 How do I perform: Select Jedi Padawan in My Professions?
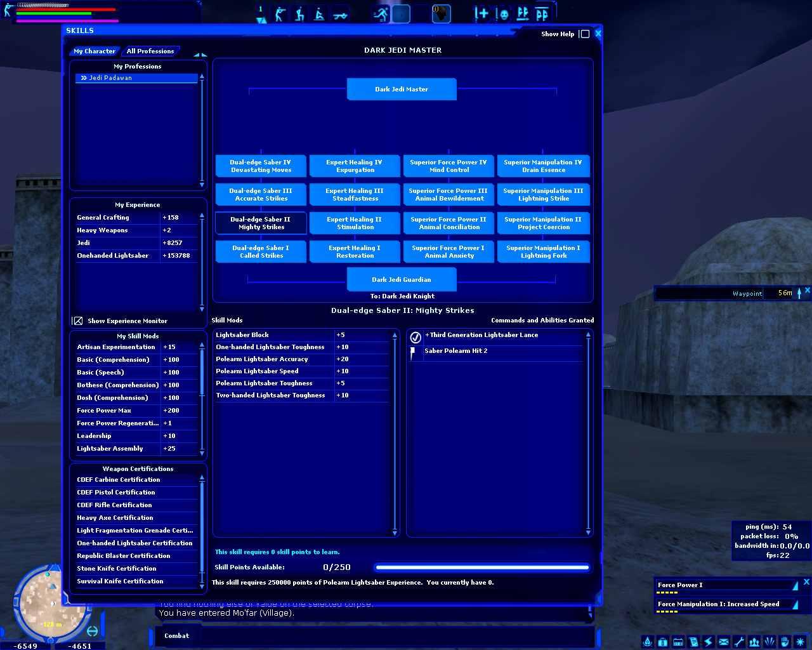pyautogui.click(x=136, y=78)
